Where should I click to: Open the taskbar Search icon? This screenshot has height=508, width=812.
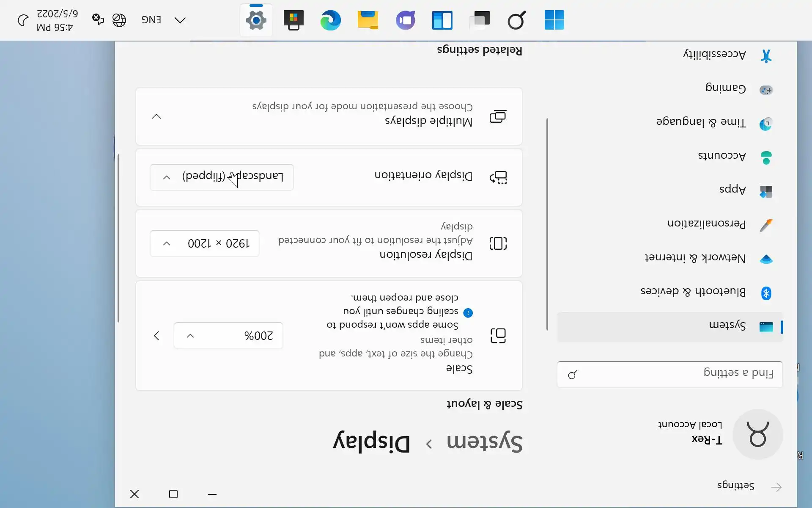coord(516,20)
